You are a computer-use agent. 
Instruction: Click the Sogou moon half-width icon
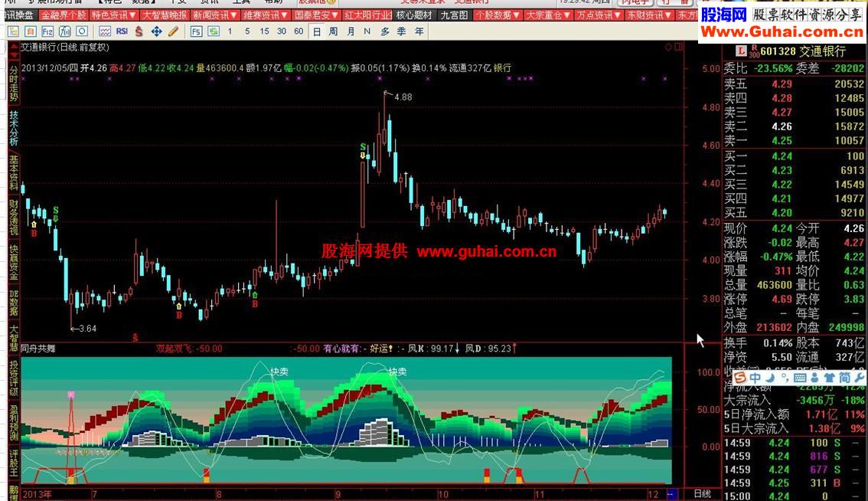click(x=770, y=378)
